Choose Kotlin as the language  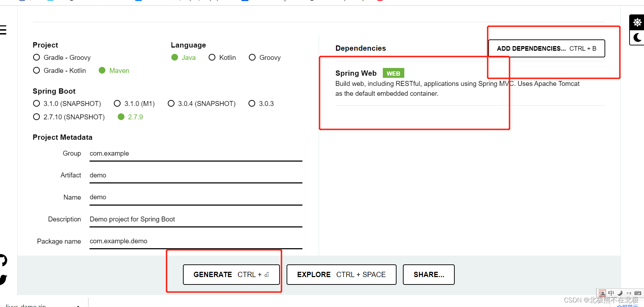(222, 57)
